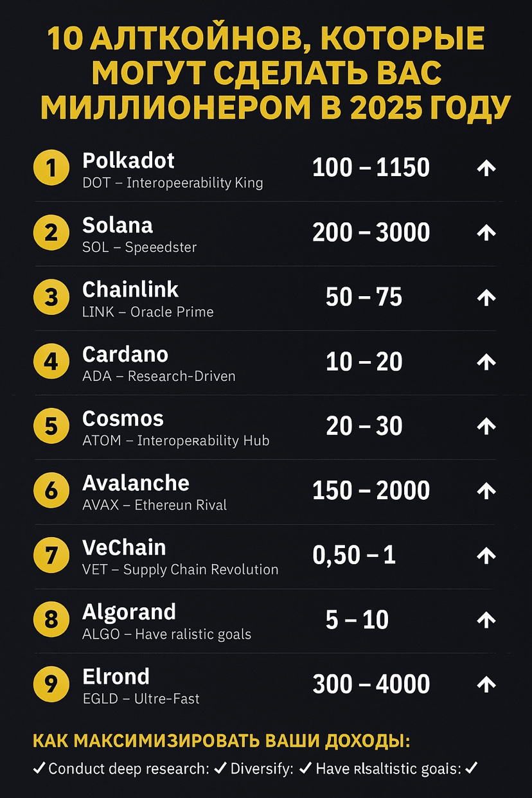
Task: Click the Chainlink coin name
Action: [x=130, y=290]
